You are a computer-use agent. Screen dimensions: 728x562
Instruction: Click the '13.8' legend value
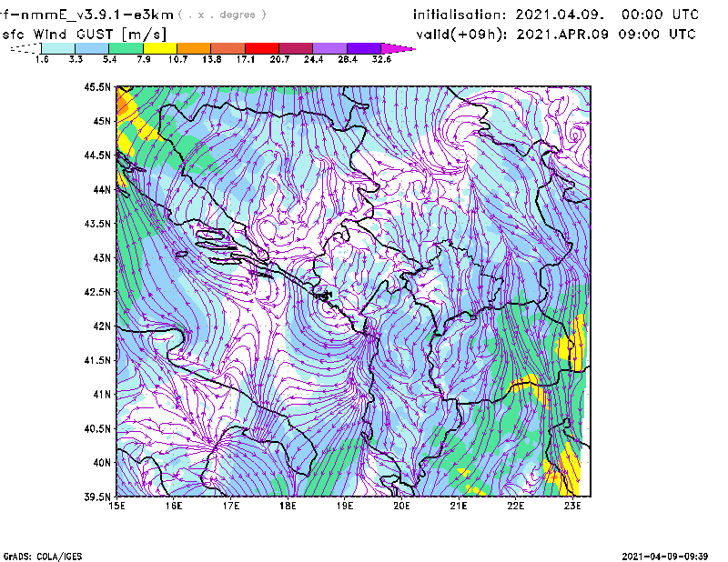click(212, 59)
